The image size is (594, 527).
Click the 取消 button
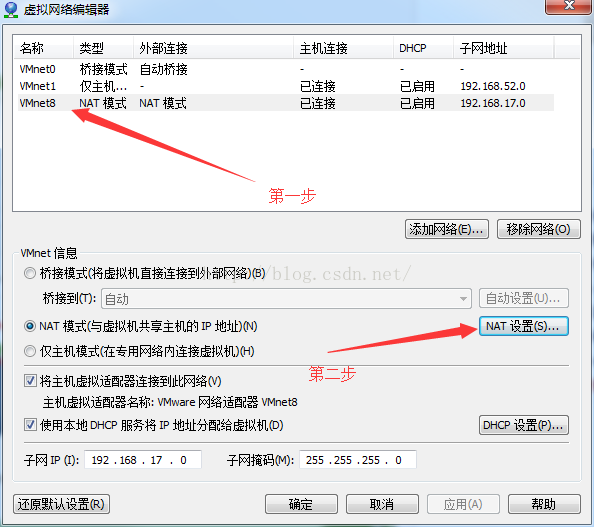coord(382,504)
